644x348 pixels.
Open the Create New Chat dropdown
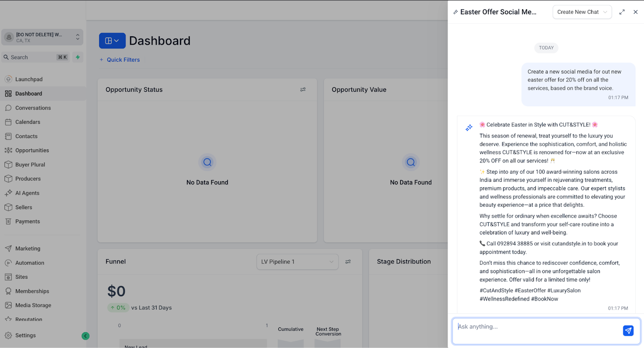(x=582, y=12)
